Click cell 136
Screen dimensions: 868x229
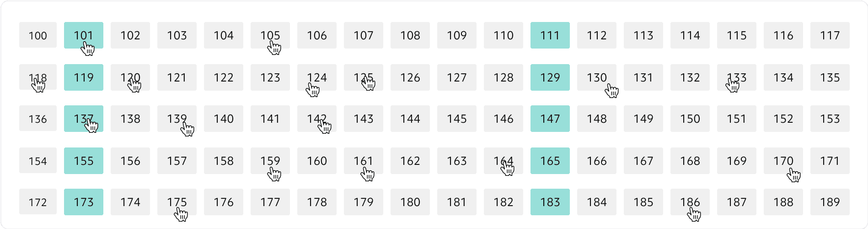point(38,119)
